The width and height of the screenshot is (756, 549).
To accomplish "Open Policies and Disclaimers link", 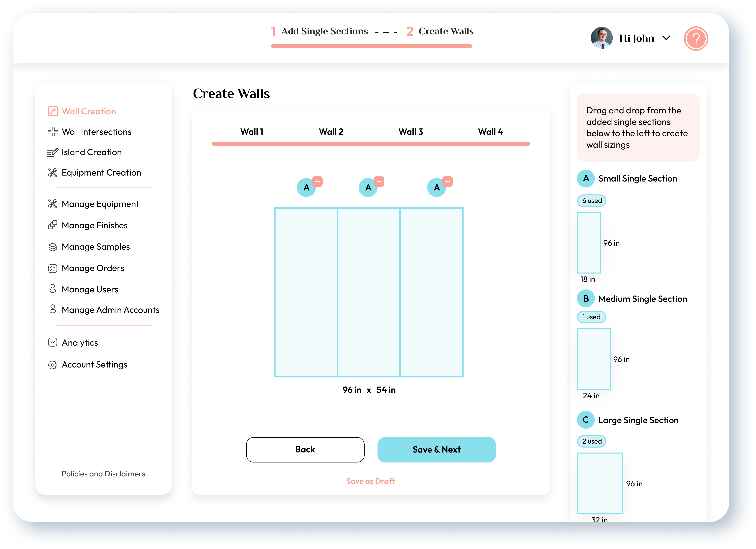I will pyautogui.click(x=103, y=474).
